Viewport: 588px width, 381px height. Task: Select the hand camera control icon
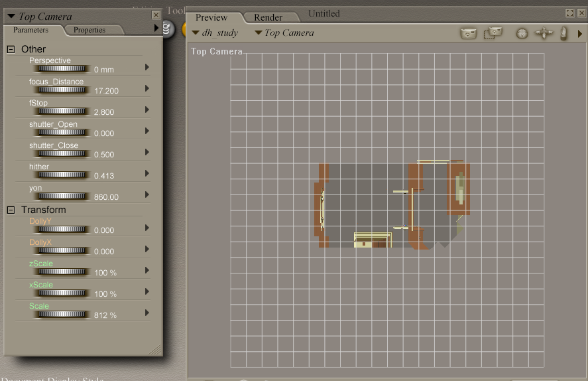(x=563, y=33)
